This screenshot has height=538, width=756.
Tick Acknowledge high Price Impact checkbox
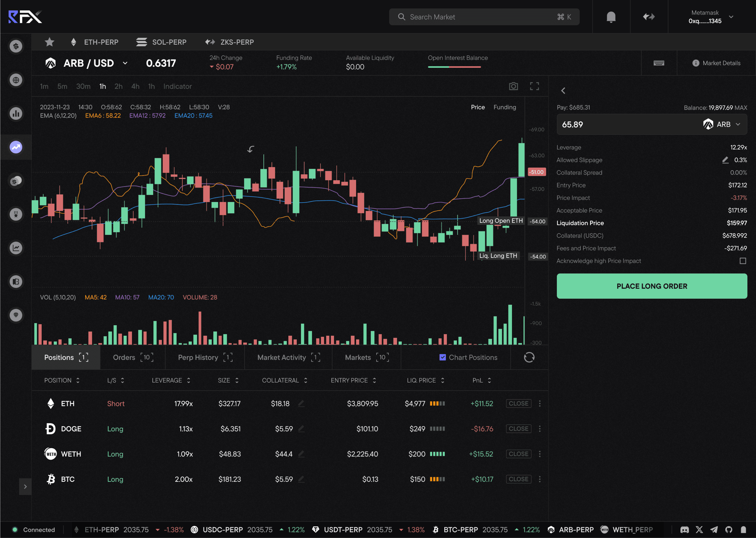[743, 261]
